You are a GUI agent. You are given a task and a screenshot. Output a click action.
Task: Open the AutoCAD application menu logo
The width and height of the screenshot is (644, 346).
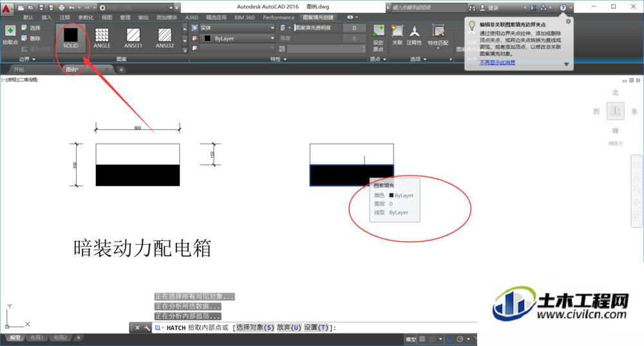pyautogui.click(x=6, y=8)
